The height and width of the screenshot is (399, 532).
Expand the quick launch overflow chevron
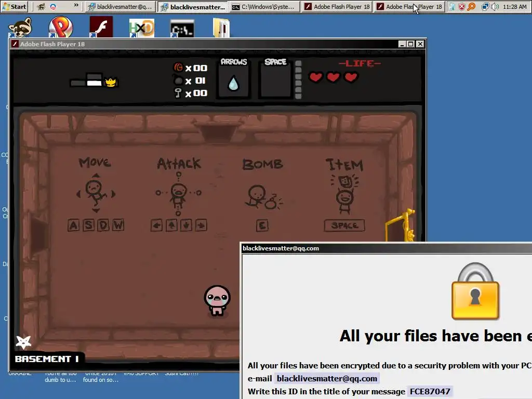[76, 5]
